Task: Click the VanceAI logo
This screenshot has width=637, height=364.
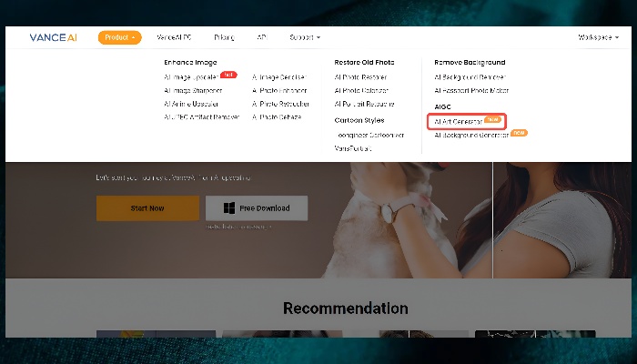Action: coord(52,37)
